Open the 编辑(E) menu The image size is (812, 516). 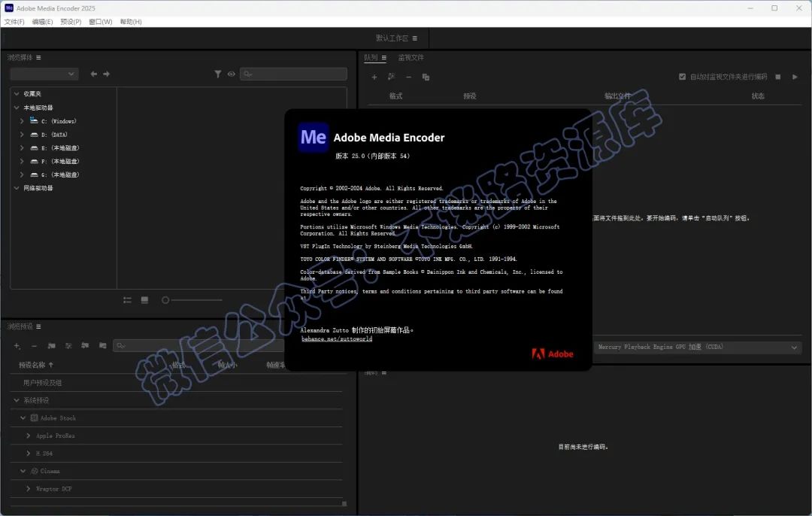(x=42, y=22)
